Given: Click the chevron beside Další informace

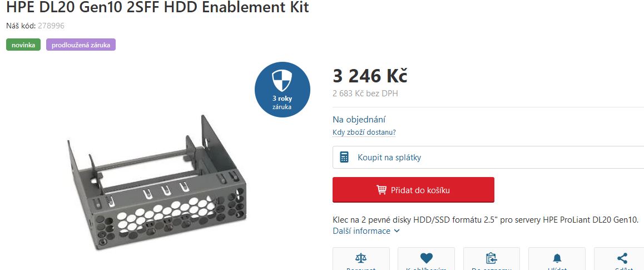Looking at the screenshot, I should (x=397, y=231).
